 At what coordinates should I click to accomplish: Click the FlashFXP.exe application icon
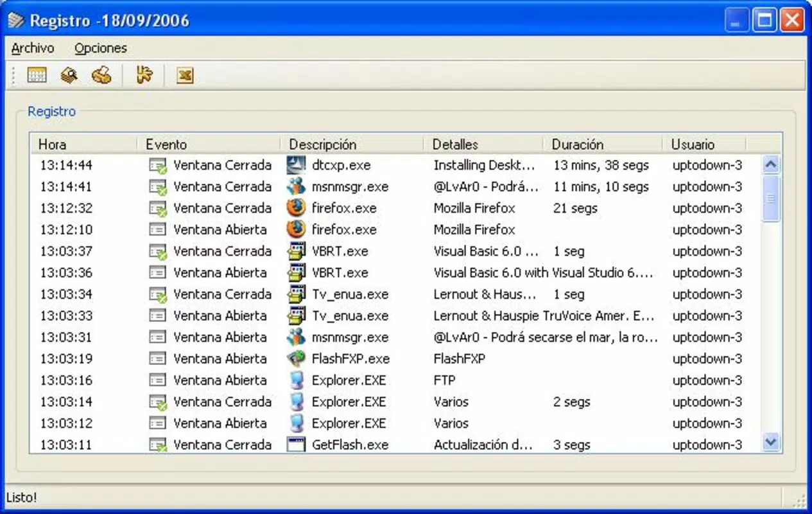[296, 359]
